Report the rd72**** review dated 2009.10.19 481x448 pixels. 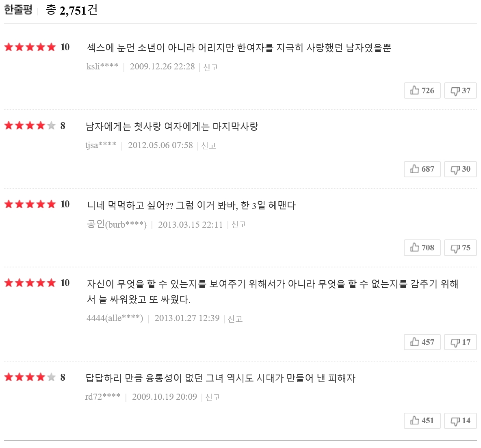point(212,397)
